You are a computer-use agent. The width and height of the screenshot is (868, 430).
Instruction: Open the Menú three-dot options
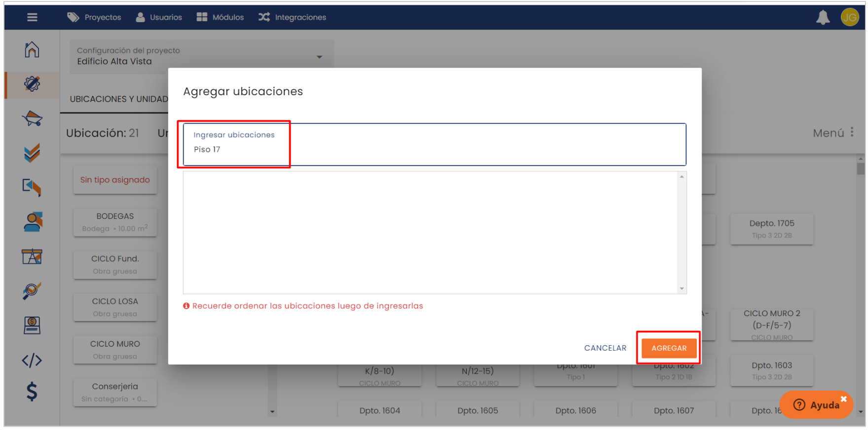[x=852, y=133]
